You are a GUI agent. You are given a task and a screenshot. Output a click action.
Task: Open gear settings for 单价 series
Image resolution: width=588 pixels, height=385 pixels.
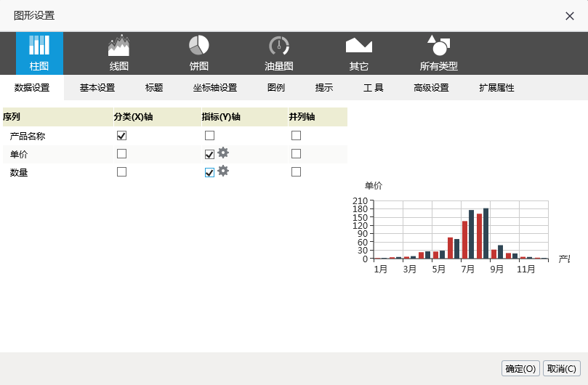(223, 153)
